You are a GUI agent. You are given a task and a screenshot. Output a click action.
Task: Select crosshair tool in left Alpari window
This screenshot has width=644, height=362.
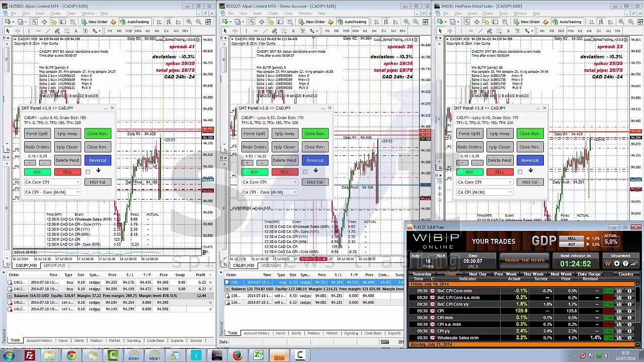[x=18, y=31]
